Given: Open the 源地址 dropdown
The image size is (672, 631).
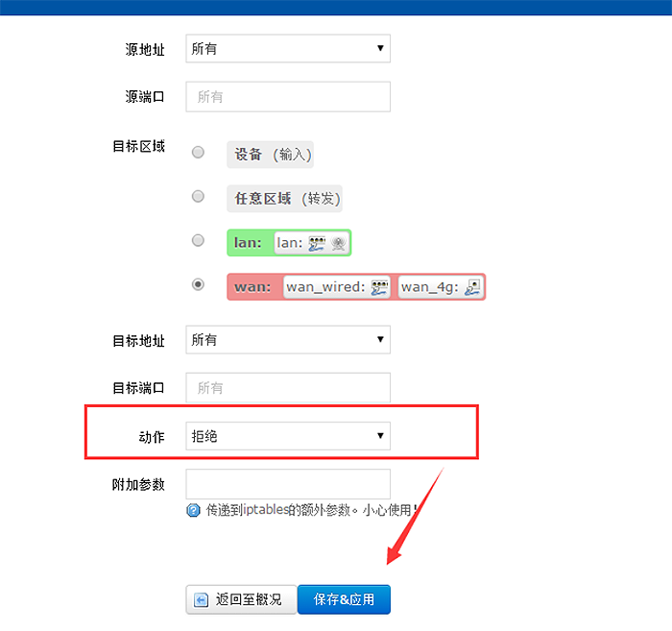Looking at the screenshot, I should pyautogui.click(x=288, y=48).
